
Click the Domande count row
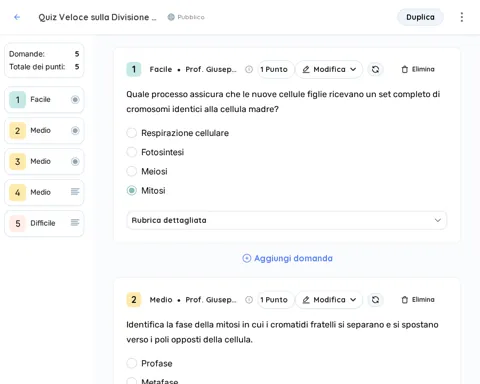click(44, 54)
